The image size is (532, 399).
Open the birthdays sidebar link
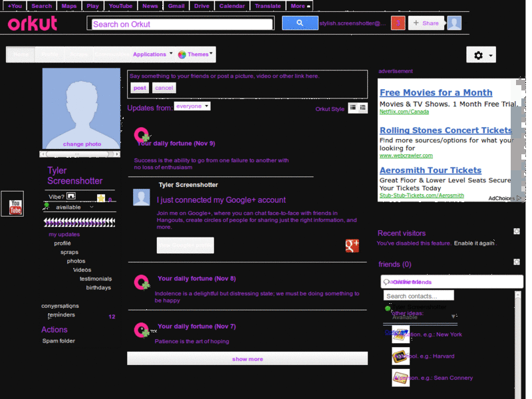(98, 287)
